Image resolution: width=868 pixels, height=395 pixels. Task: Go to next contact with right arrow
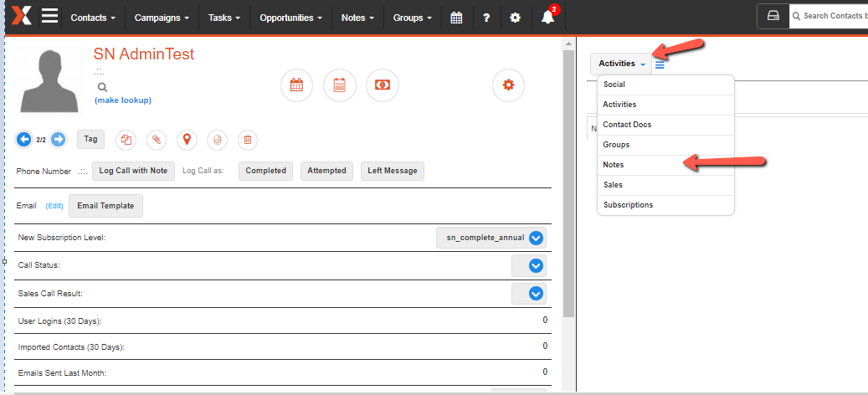pos(58,140)
